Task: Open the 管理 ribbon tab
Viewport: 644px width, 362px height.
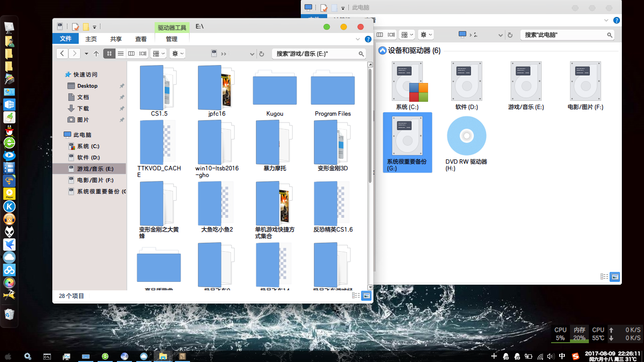Action: (172, 39)
